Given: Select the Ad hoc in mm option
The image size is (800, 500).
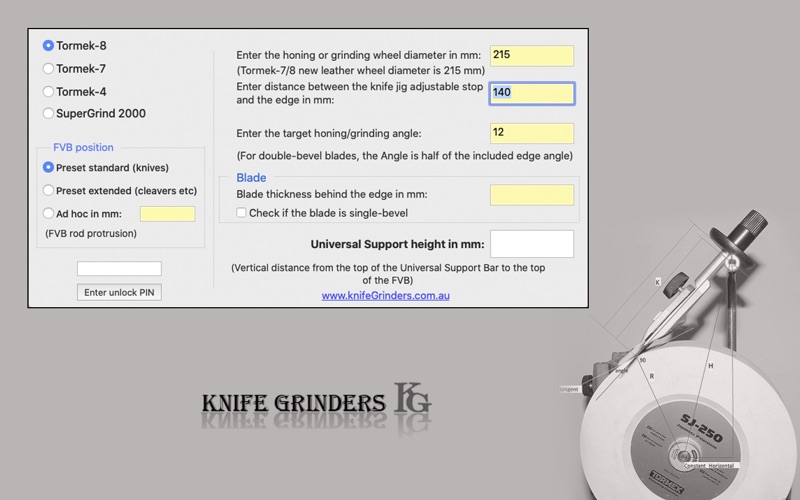Looking at the screenshot, I should (48, 213).
